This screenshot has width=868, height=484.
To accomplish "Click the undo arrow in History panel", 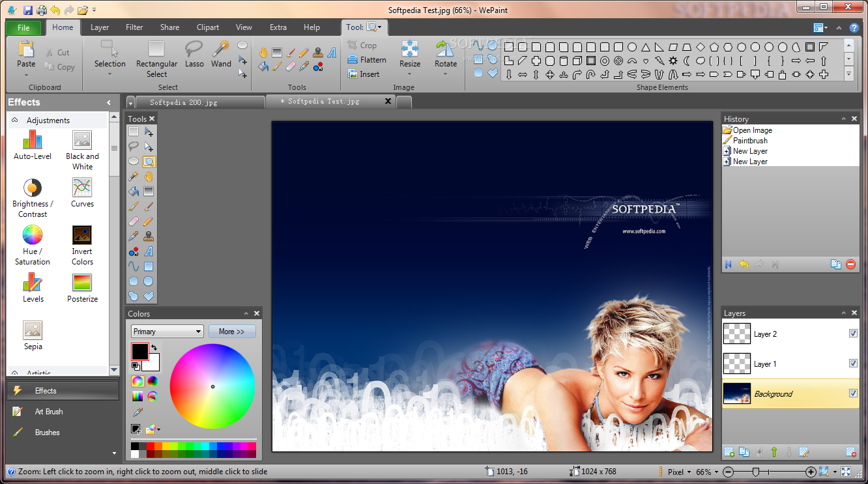I will 744,264.
